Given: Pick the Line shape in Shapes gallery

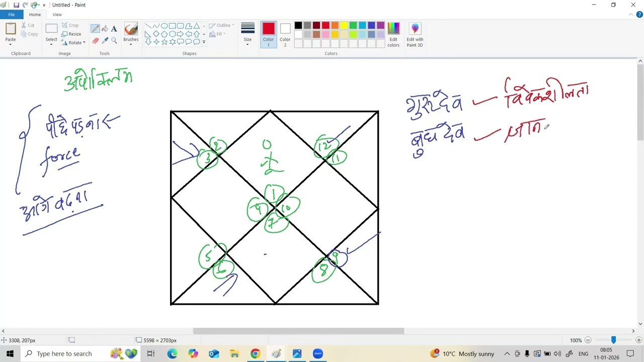Looking at the screenshot, I should click(x=148, y=26).
